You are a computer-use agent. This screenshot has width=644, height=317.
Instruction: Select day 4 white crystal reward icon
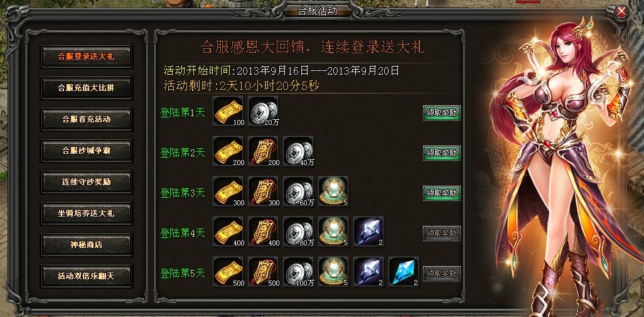[369, 232]
